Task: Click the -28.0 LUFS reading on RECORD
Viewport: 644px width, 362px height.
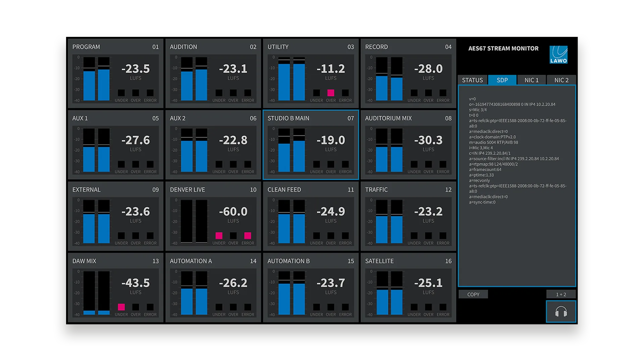Action: 428,69
